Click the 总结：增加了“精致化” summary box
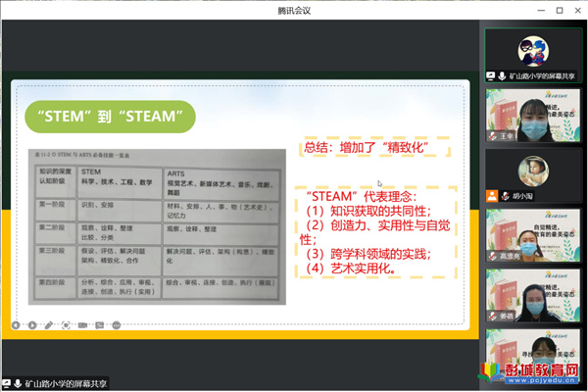This screenshot has width=588, height=392. (x=375, y=147)
